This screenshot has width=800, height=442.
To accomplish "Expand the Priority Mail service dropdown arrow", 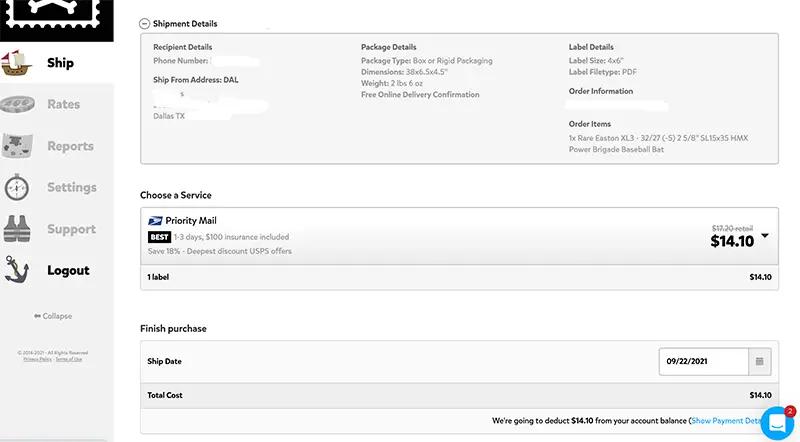I will [765, 236].
